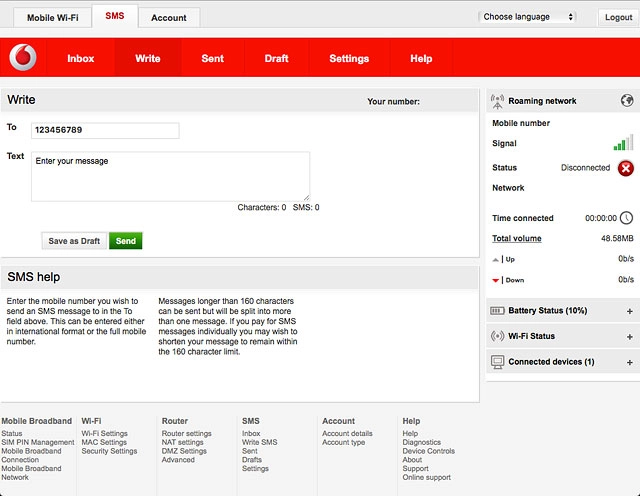Open the Choose language dropdown
The height and width of the screenshot is (496, 640).
coord(528,17)
